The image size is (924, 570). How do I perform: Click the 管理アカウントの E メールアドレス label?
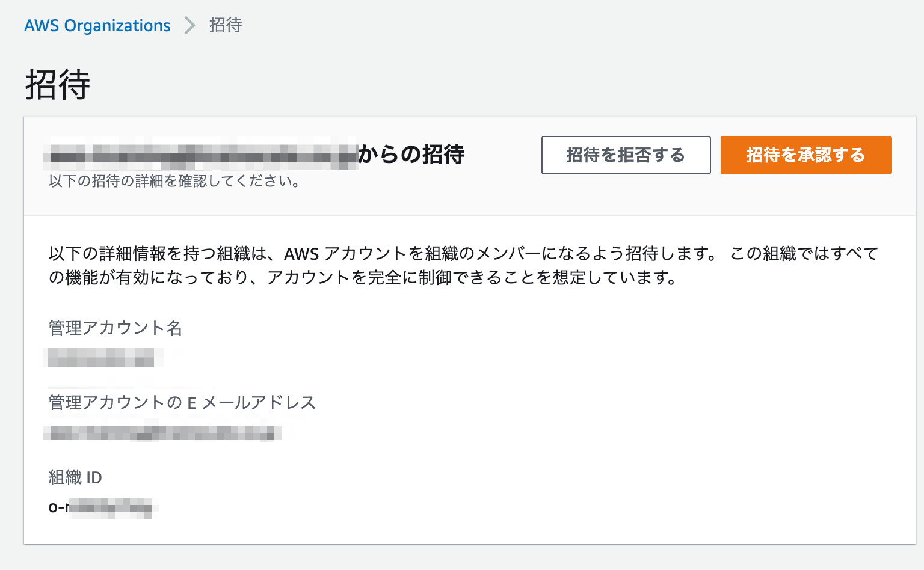coord(182,402)
